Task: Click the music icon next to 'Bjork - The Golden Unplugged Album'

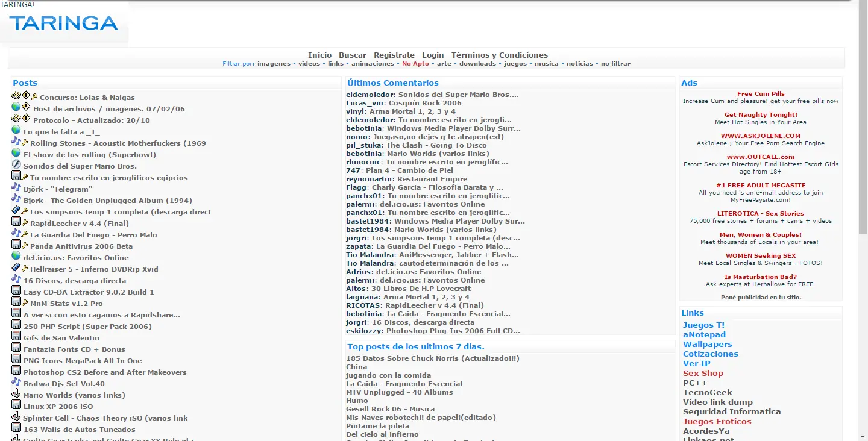Action: [16, 199]
